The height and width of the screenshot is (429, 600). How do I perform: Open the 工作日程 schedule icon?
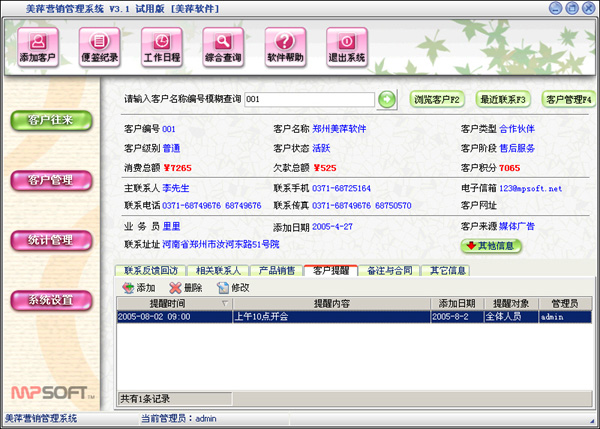(x=161, y=47)
